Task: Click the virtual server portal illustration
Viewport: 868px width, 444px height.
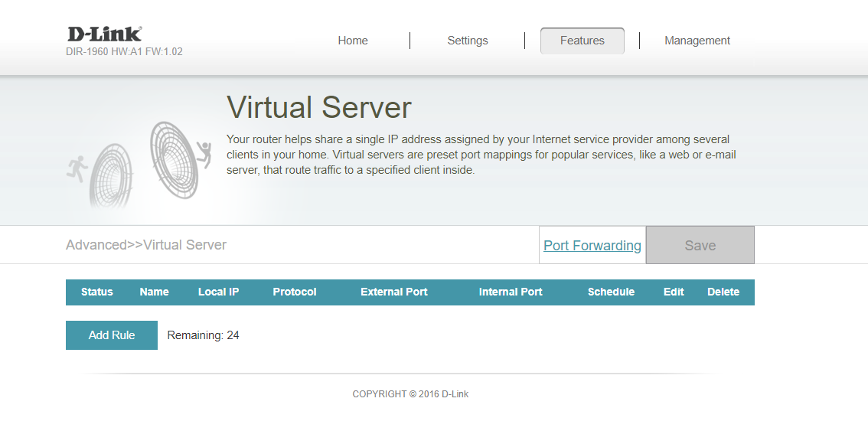Action: (139, 164)
